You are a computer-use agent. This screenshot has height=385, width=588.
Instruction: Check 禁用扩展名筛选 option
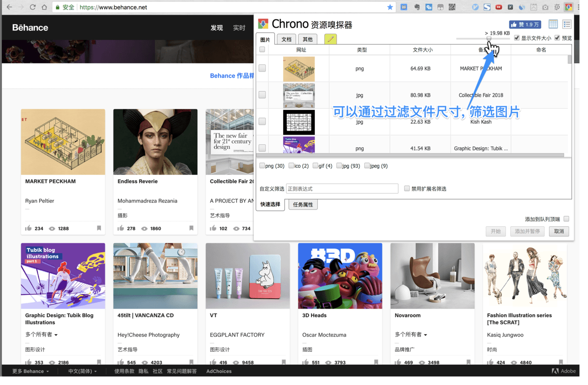tap(407, 188)
